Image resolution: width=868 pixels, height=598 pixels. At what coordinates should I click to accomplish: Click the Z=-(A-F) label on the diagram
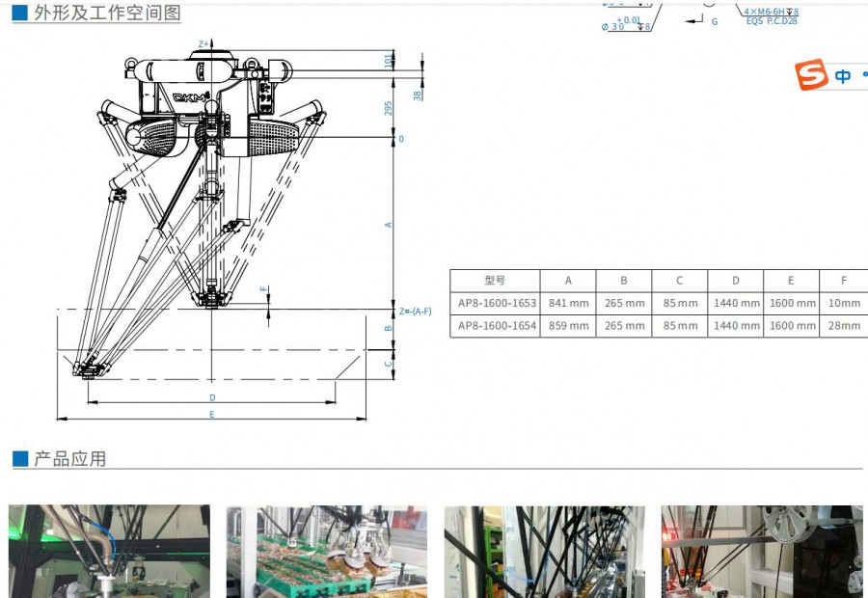[x=416, y=311]
